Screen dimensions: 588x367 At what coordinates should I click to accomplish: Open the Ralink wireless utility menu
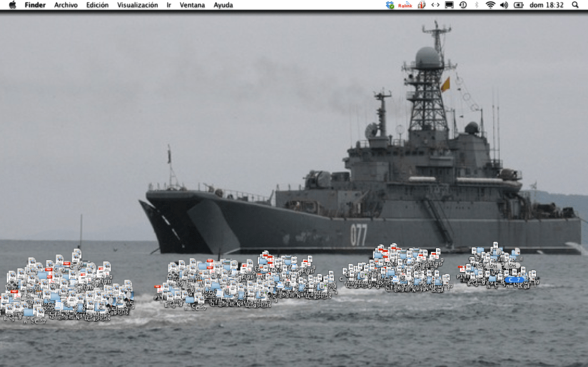tap(404, 5)
